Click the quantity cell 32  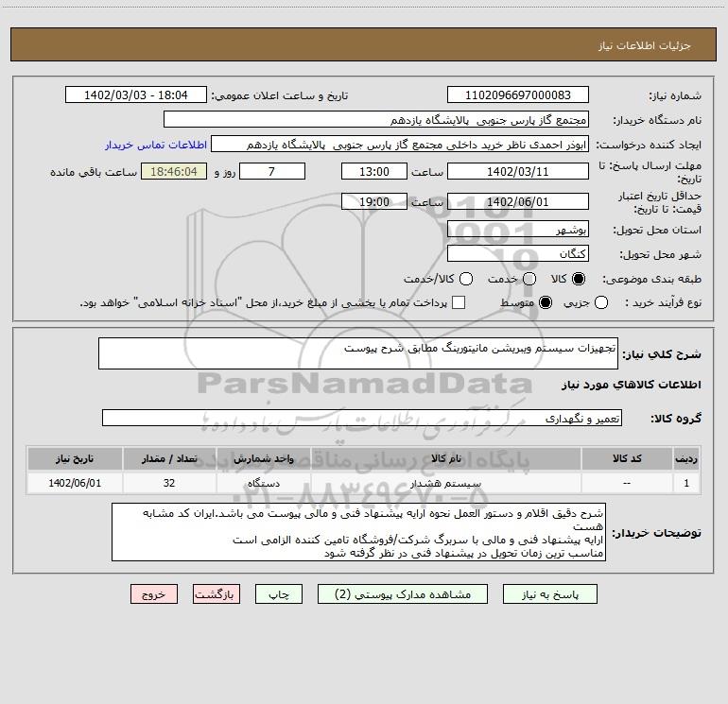(169, 483)
